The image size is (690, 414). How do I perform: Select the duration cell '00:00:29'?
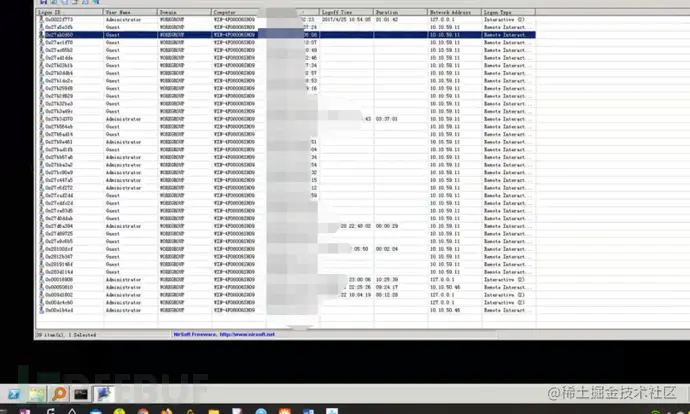(387, 226)
